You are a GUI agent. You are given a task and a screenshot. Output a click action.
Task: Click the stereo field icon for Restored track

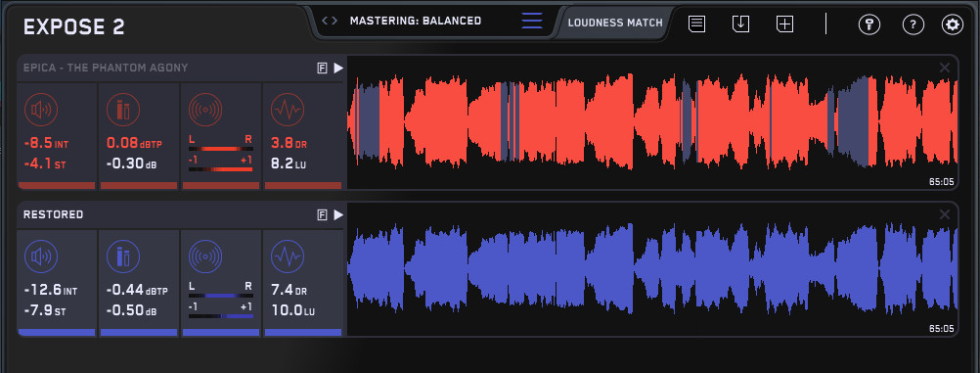205,256
